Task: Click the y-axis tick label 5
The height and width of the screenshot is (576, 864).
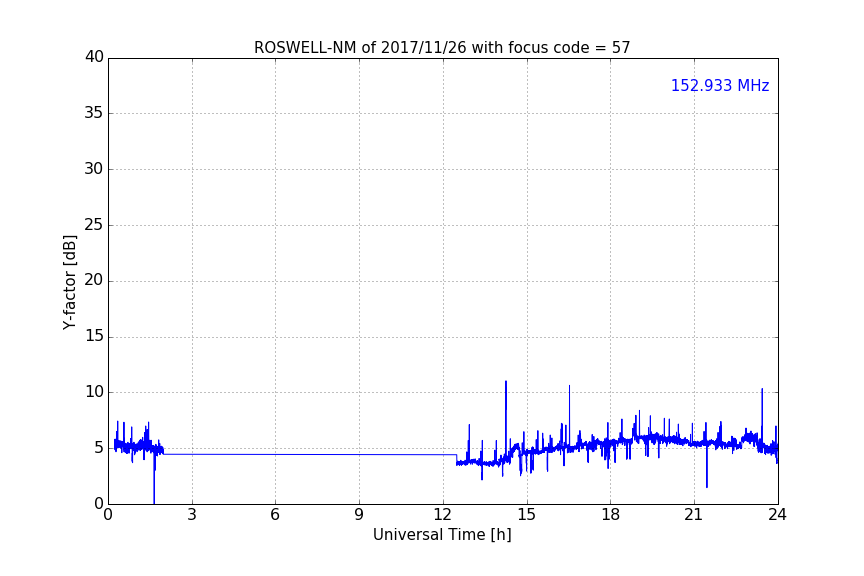Action: (99, 448)
